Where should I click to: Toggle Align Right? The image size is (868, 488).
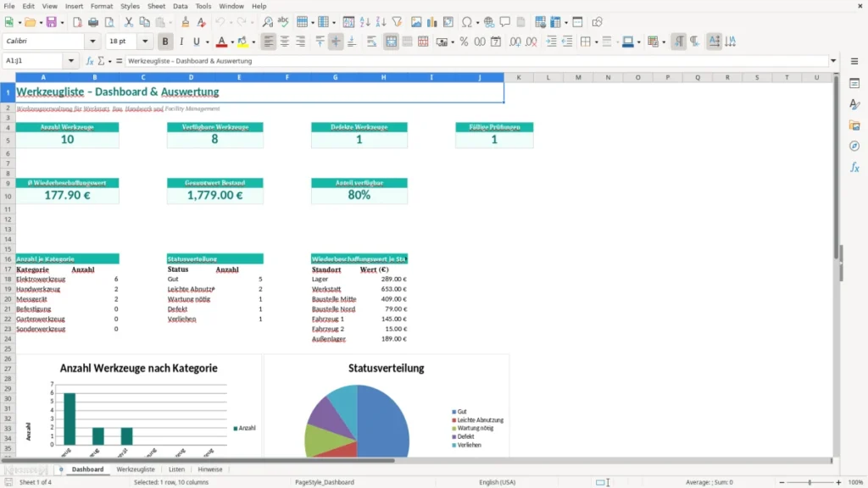(x=301, y=42)
